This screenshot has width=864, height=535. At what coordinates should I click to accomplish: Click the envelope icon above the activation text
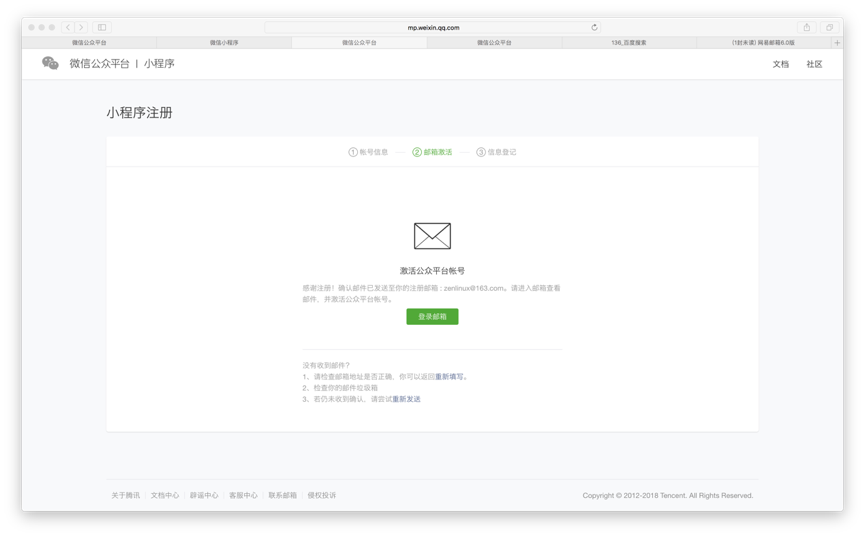click(433, 236)
